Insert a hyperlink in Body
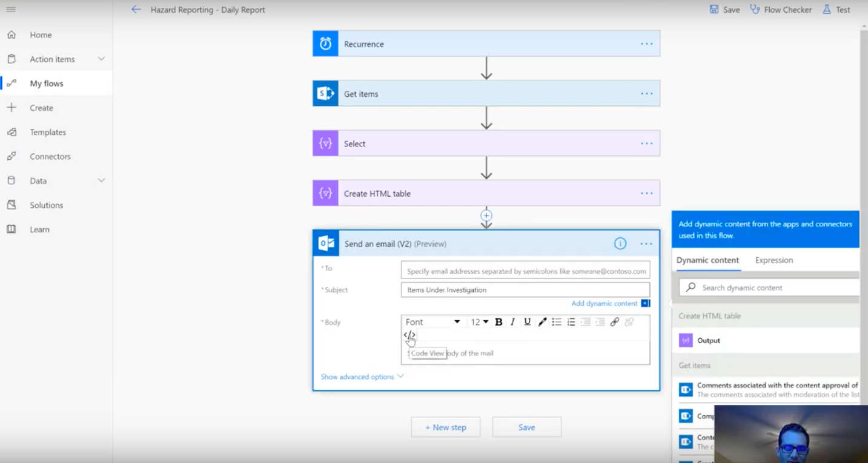This screenshot has width=868, height=463. 615,322
